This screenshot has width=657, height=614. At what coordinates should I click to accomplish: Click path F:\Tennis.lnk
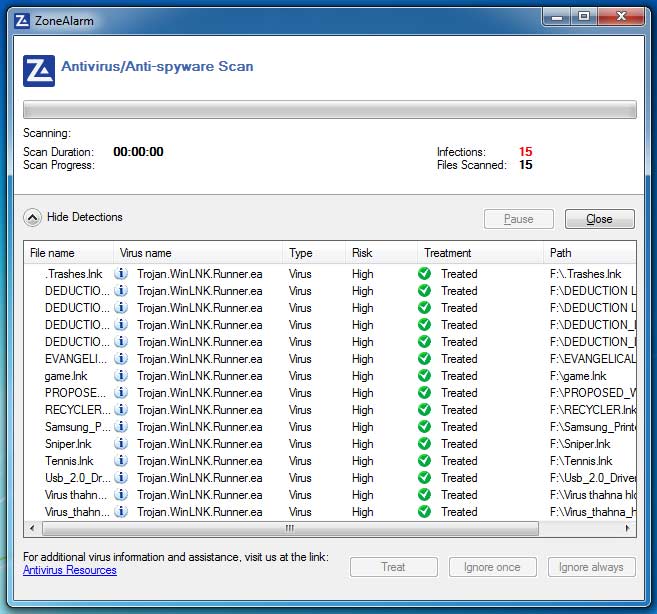[581, 461]
